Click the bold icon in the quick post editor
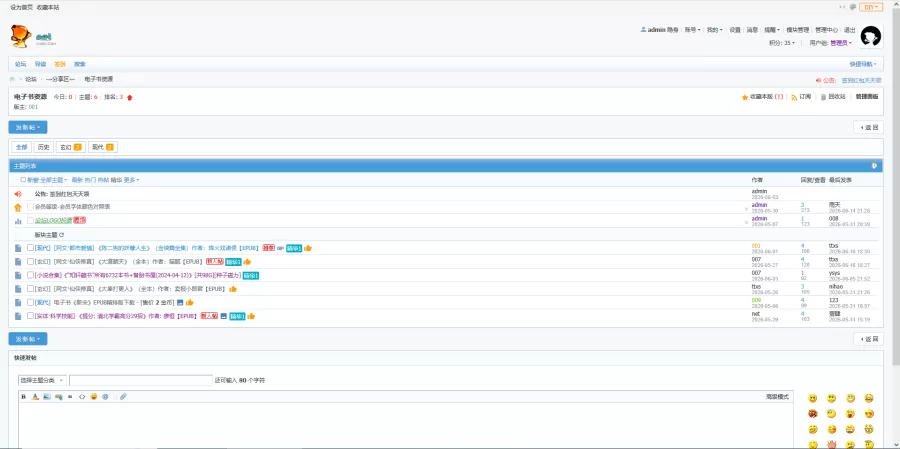Viewport: 900px width, 449px height. click(x=24, y=397)
